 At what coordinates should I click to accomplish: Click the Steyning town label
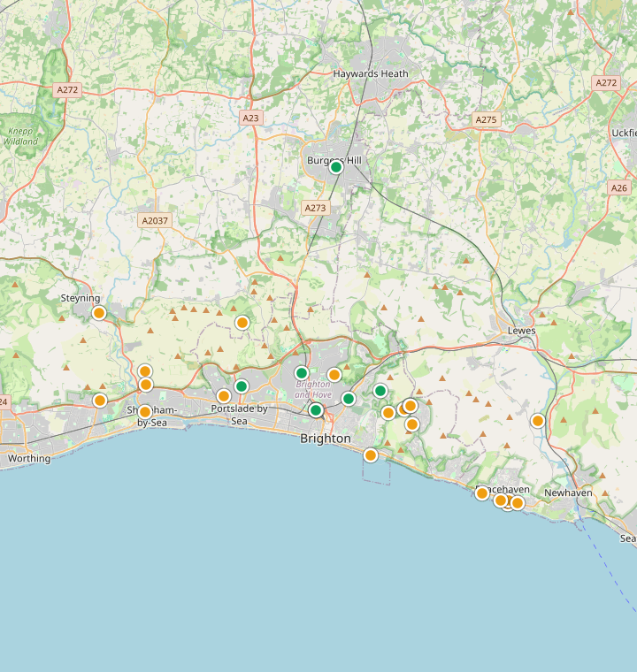tap(81, 298)
